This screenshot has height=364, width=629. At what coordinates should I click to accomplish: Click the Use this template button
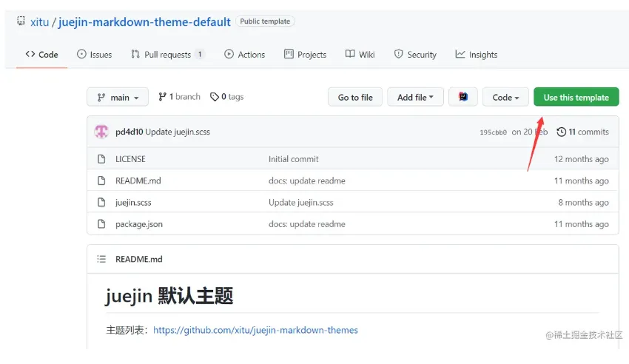click(x=576, y=97)
